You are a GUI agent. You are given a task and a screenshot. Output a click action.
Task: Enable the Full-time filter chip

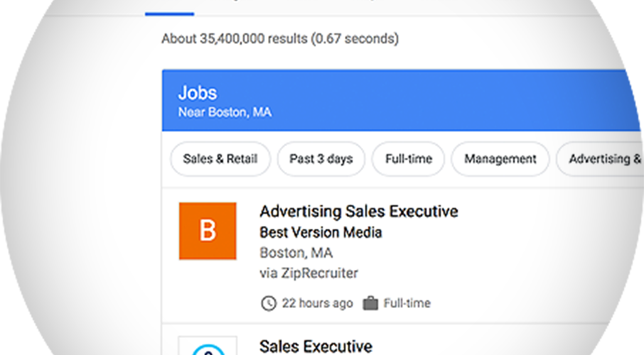tap(408, 159)
